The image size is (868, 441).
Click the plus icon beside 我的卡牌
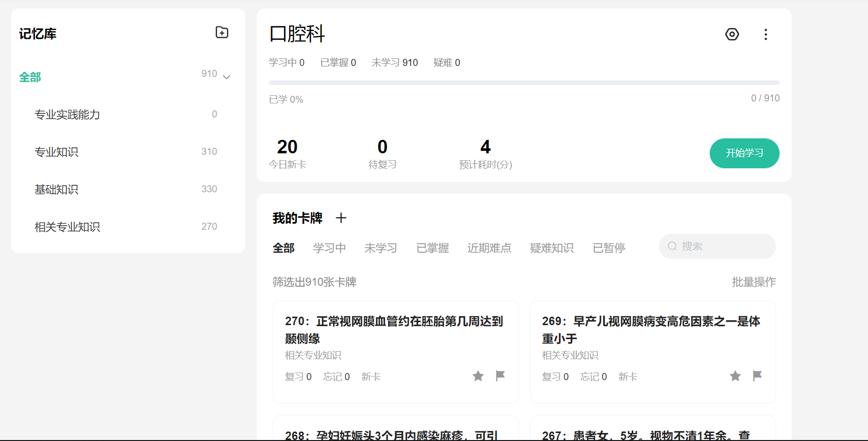341,218
